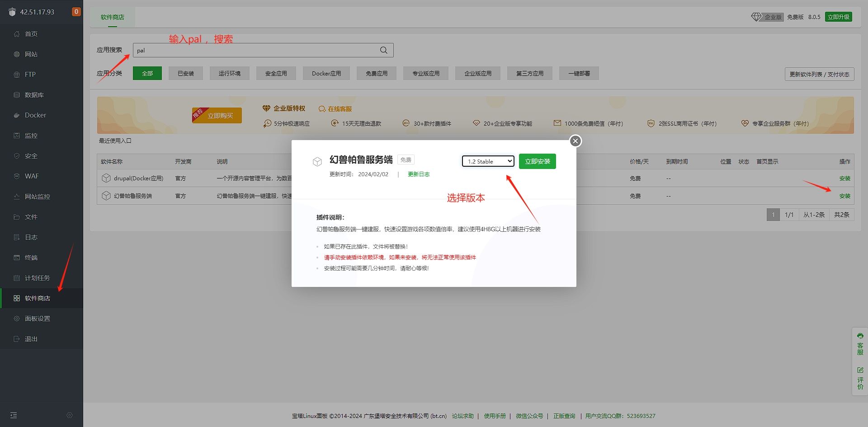Open the version dropdown 1.2 Stable

[488, 161]
